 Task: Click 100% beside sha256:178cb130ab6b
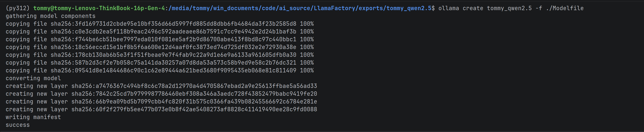pos(307,55)
